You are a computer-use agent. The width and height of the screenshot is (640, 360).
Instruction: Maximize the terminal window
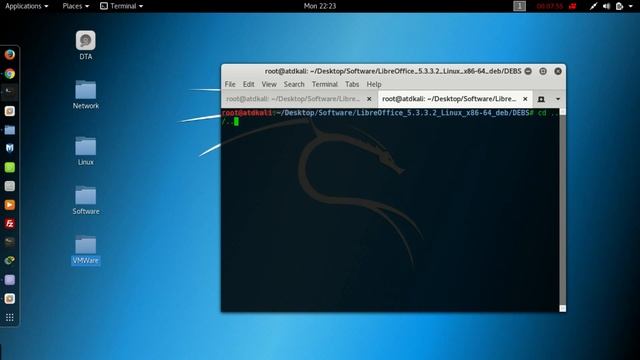(543, 71)
